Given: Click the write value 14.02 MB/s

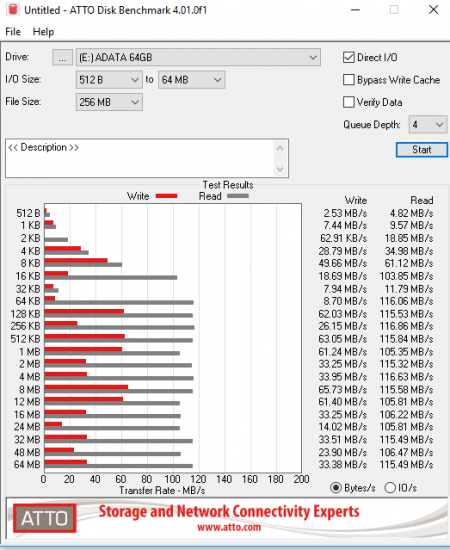Looking at the screenshot, I should 343,427.
